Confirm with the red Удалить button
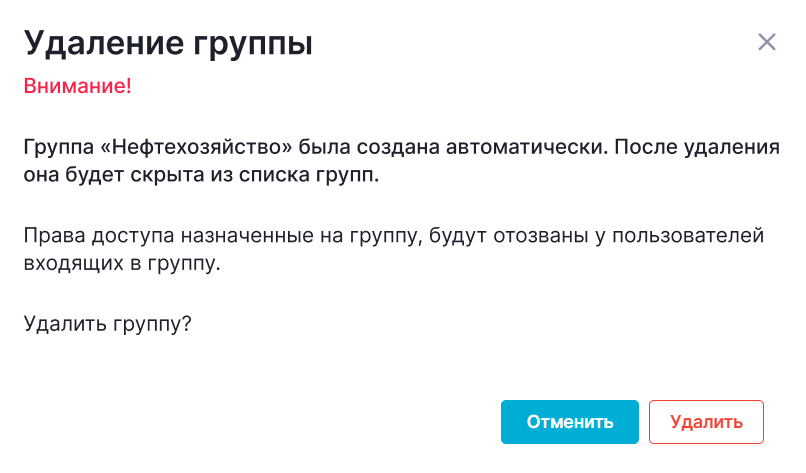 coord(706,422)
